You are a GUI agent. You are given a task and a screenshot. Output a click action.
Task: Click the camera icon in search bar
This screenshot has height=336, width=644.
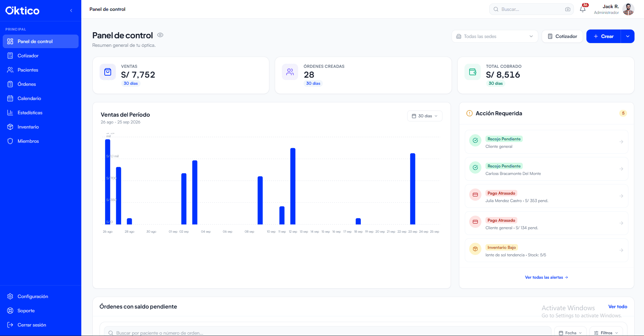click(568, 9)
